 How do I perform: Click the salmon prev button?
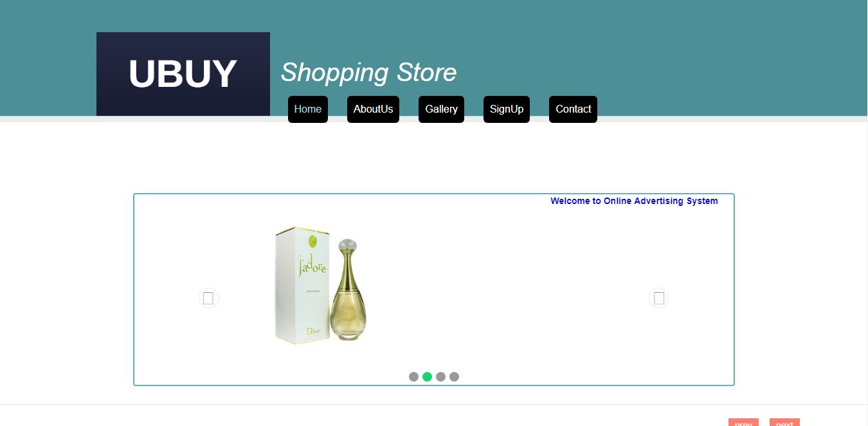pos(743,422)
